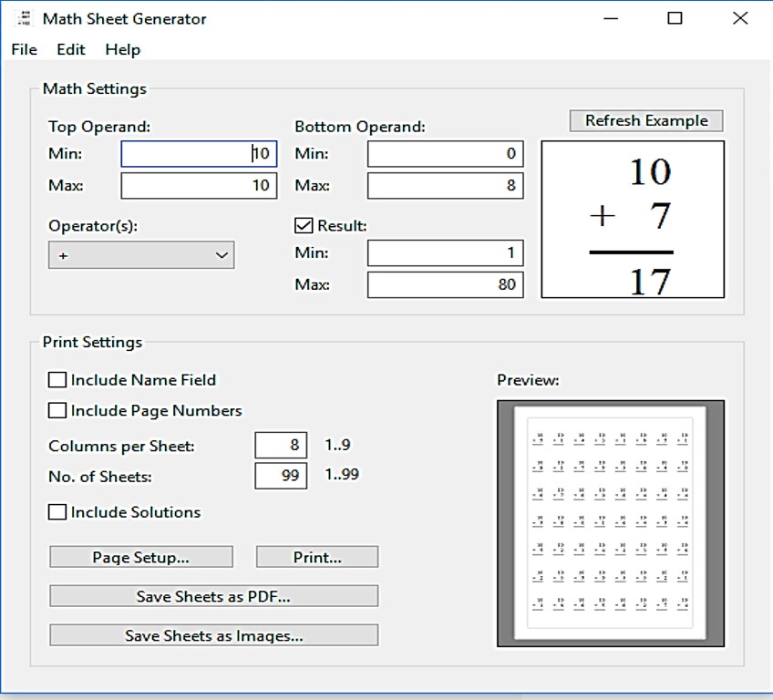Toggle the Include Solutions checkbox

click(x=57, y=512)
